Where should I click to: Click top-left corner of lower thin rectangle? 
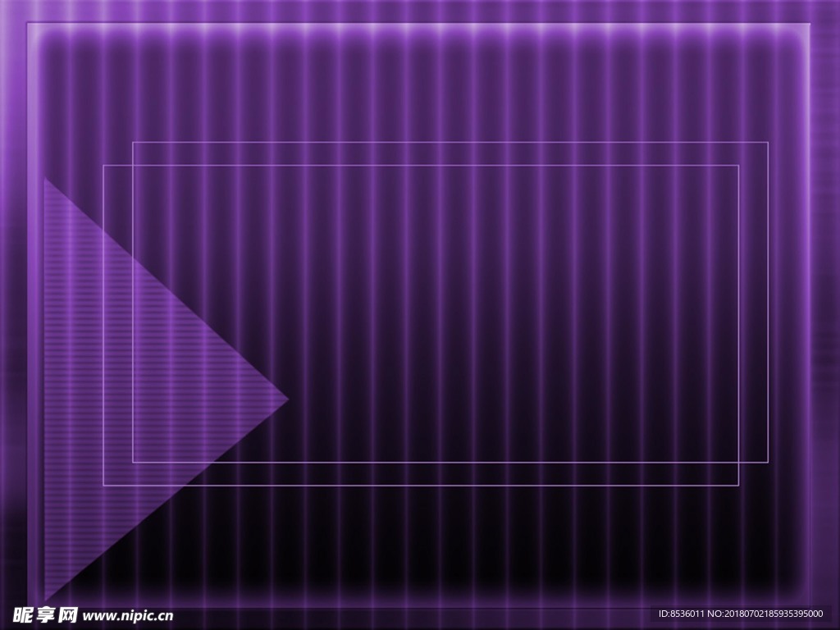coord(103,166)
